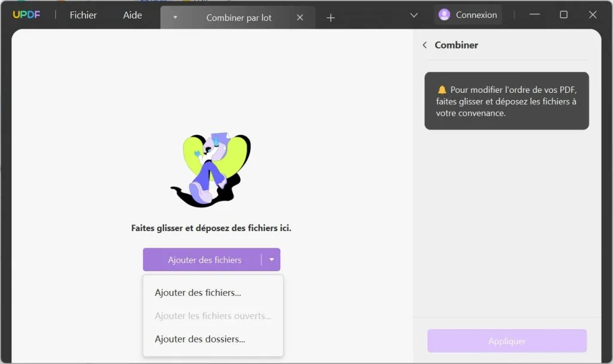The height and width of the screenshot is (364, 613).
Task: Select Ajouter des fichiers... in the menu
Action: pyautogui.click(x=198, y=292)
